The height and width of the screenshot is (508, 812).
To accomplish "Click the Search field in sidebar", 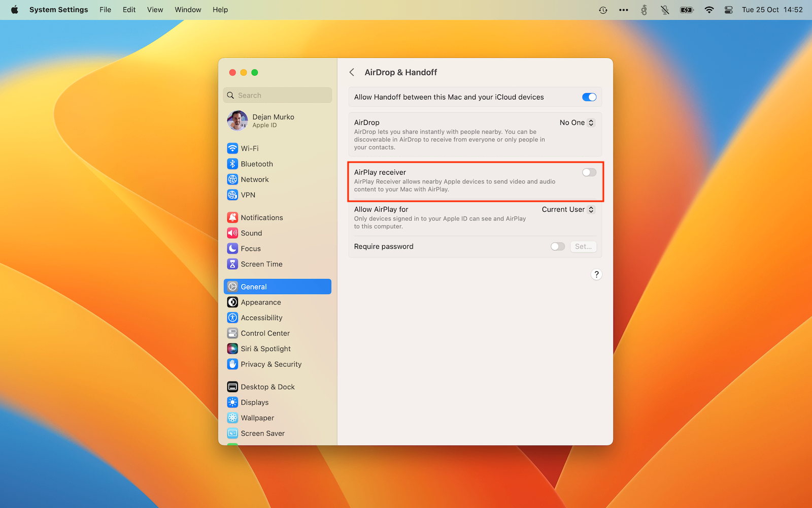I will pyautogui.click(x=278, y=96).
